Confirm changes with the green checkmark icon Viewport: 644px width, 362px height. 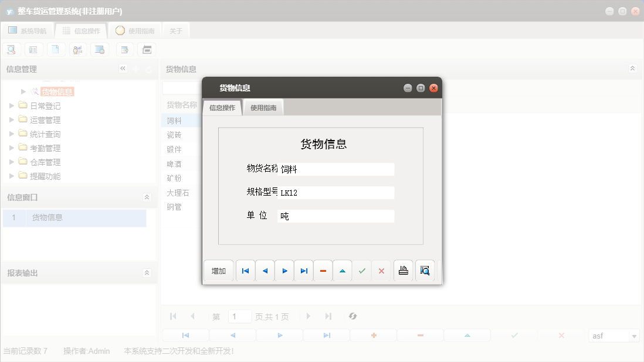coord(361,270)
